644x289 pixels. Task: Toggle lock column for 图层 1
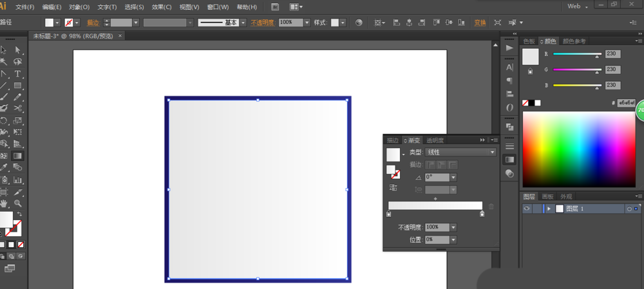click(537, 209)
